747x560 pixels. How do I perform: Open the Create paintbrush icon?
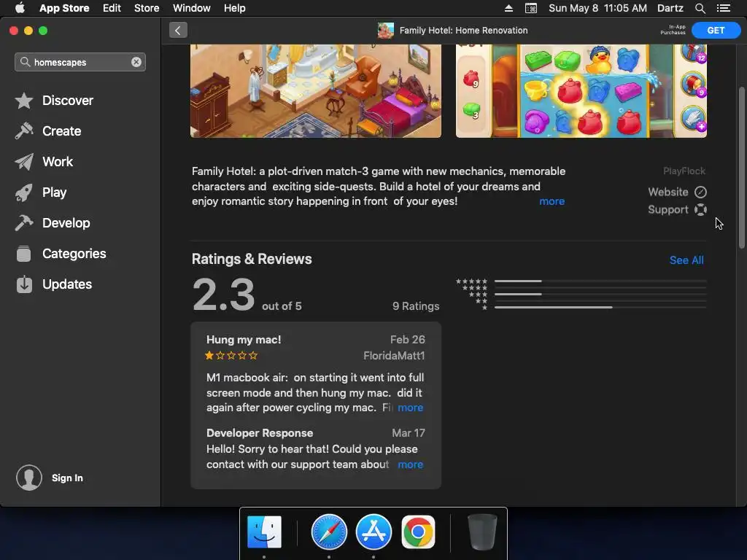click(x=24, y=131)
